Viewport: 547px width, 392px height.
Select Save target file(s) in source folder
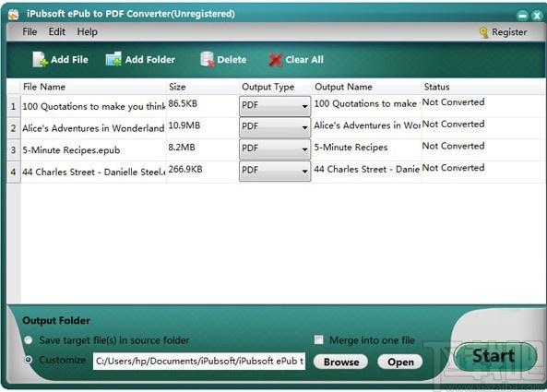coord(29,340)
